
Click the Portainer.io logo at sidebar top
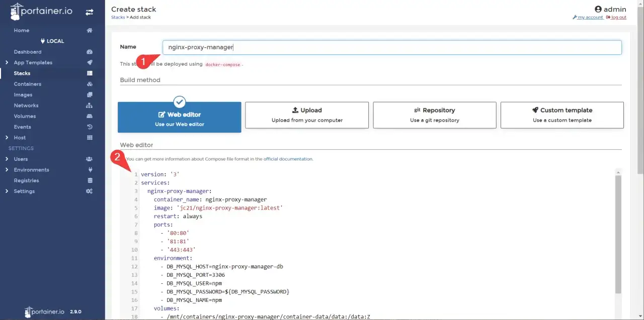pos(41,12)
